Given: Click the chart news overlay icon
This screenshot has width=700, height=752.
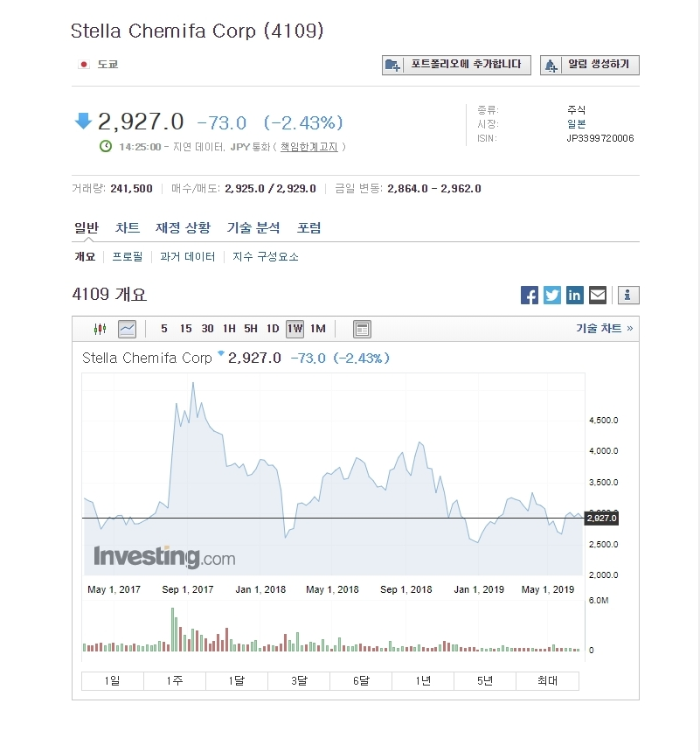Looking at the screenshot, I should (x=362, y=329).
